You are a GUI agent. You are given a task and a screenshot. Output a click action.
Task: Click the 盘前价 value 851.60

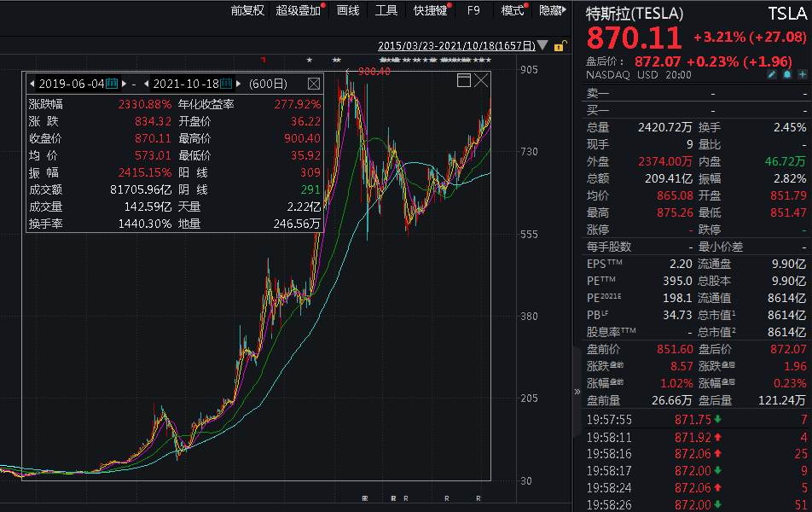pos(675,349)
